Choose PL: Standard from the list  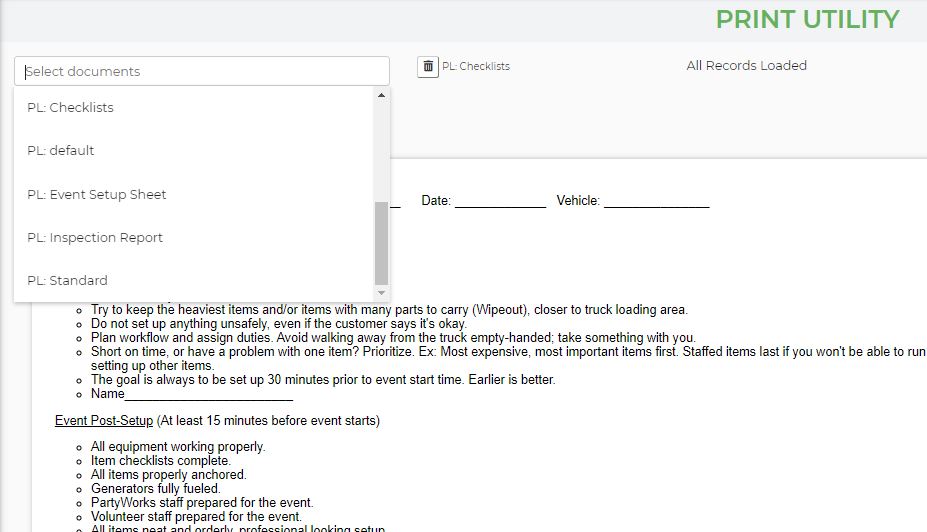(x=67, y=281)
